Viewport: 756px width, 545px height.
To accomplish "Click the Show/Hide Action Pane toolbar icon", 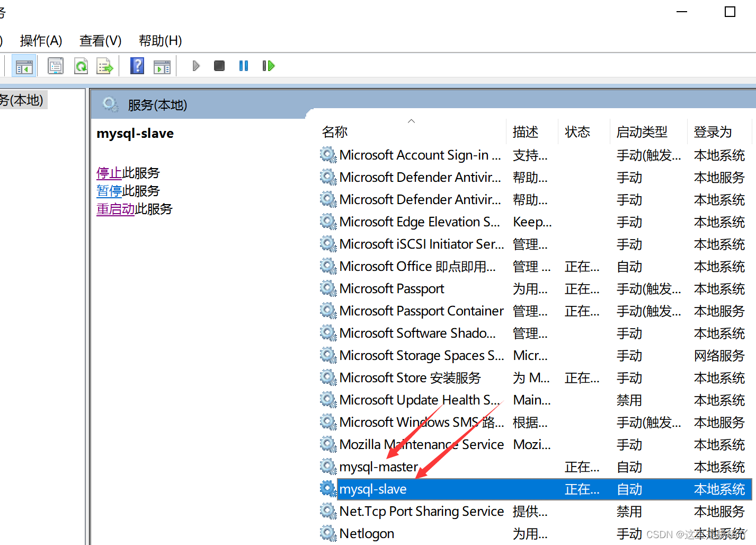I will pyautogui.click(x=162, y=66).
